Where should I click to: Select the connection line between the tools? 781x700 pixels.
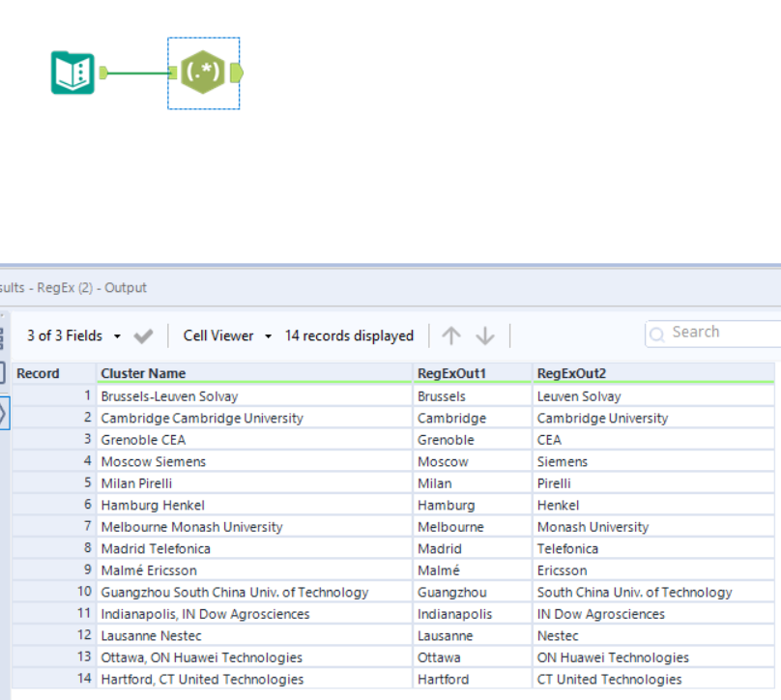point(138,73)
